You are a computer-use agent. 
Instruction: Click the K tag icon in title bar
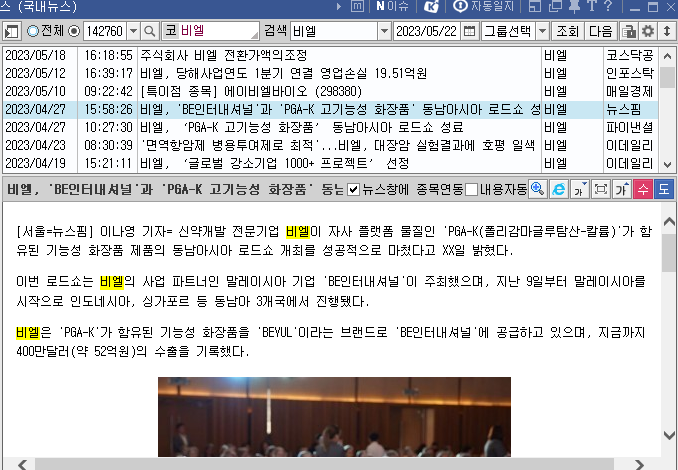point(431,6)
